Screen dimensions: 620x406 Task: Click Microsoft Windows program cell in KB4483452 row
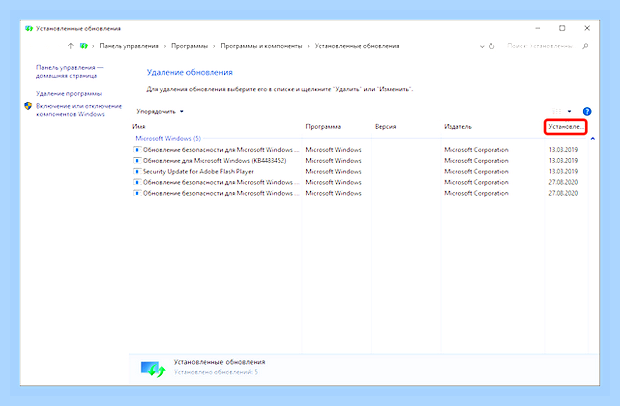[x=333, y=161]
